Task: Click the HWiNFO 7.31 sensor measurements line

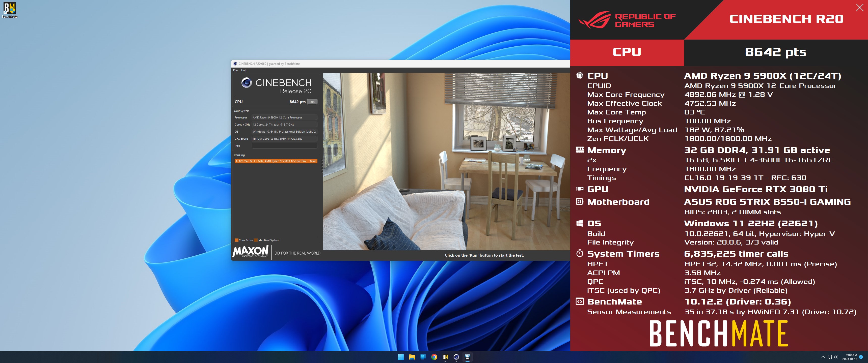Action: click(770, 312)
